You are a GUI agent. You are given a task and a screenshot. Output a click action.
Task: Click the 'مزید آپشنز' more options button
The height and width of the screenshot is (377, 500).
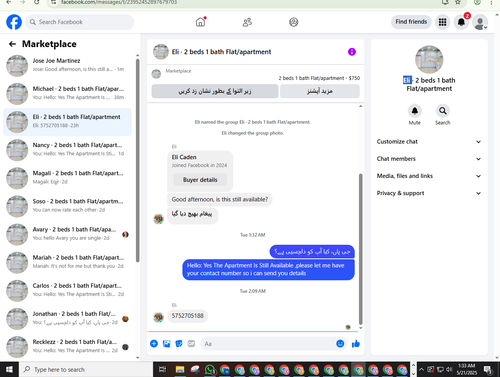point(320,91)
